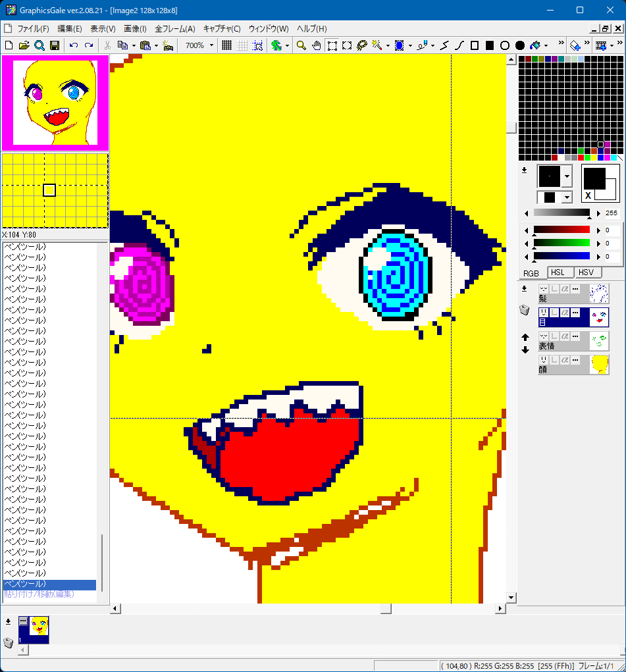Open the flood fill options dropdown arrow
This screenshot has width=626, height=672.
[546, 45]
